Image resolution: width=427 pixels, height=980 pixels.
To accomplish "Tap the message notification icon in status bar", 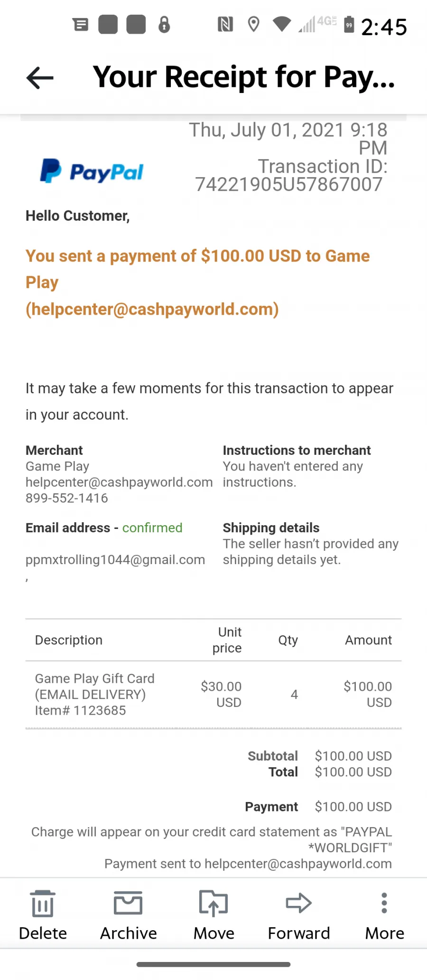I will click(x=81, y=24).
